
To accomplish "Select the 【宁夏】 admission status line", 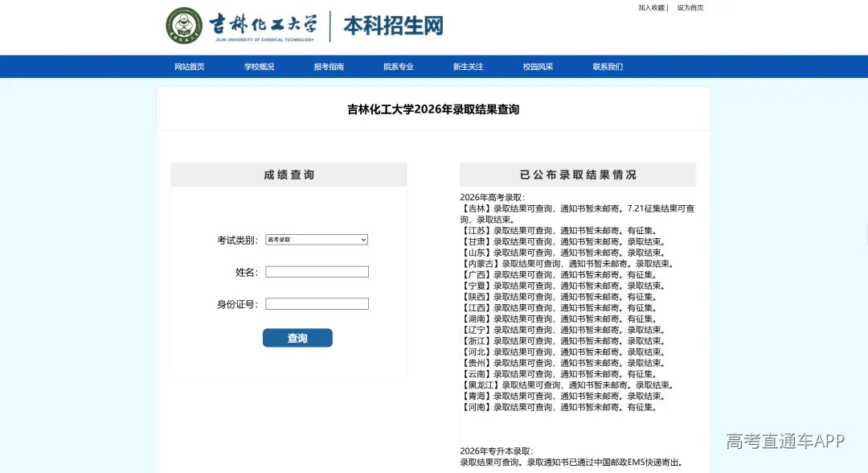I will 563,286.
